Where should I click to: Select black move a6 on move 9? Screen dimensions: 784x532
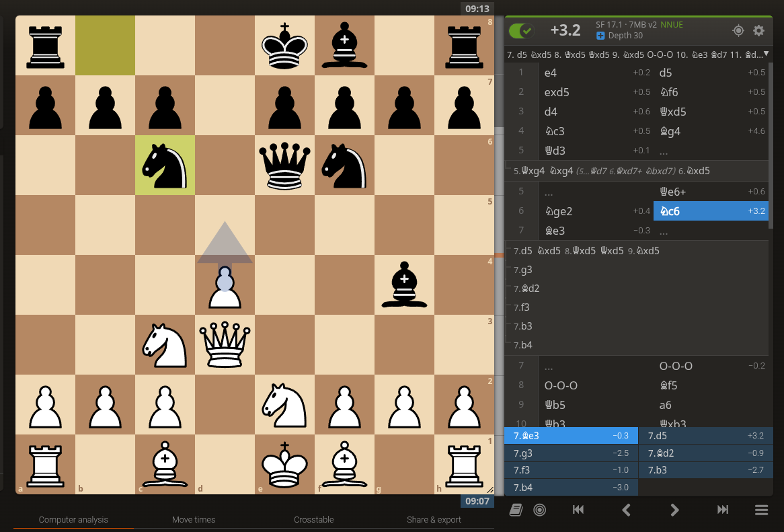click(x=711, y=405)
